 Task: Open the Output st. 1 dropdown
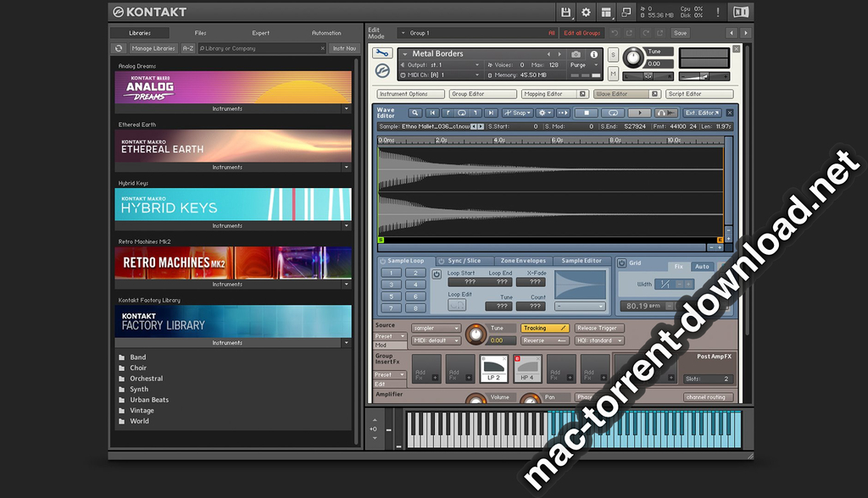pos(440,64)
